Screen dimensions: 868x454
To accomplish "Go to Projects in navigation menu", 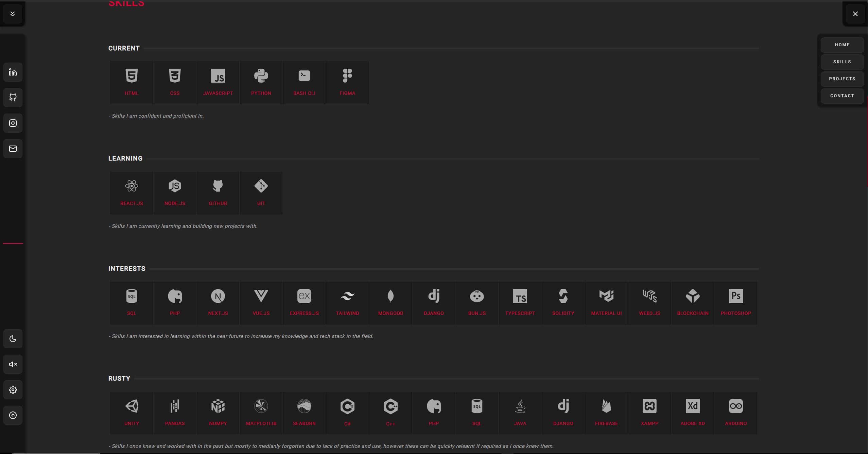I will click(842, 79).
